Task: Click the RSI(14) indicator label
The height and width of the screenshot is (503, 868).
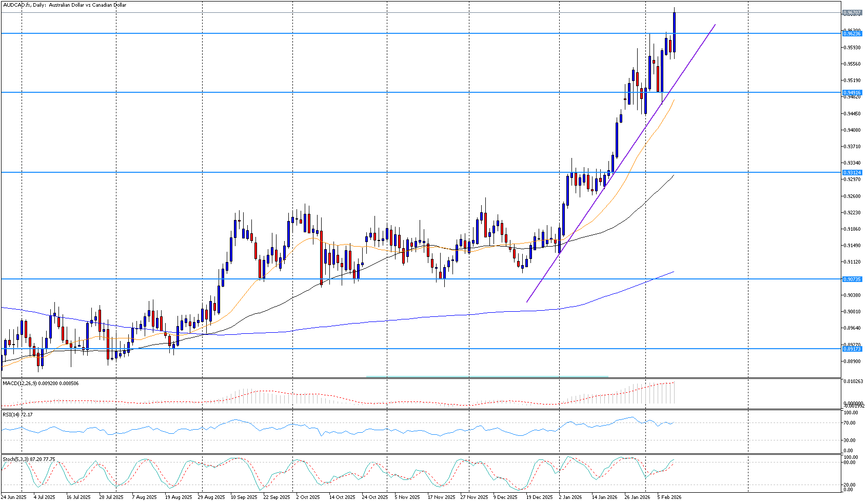Action: coord(17,414)
